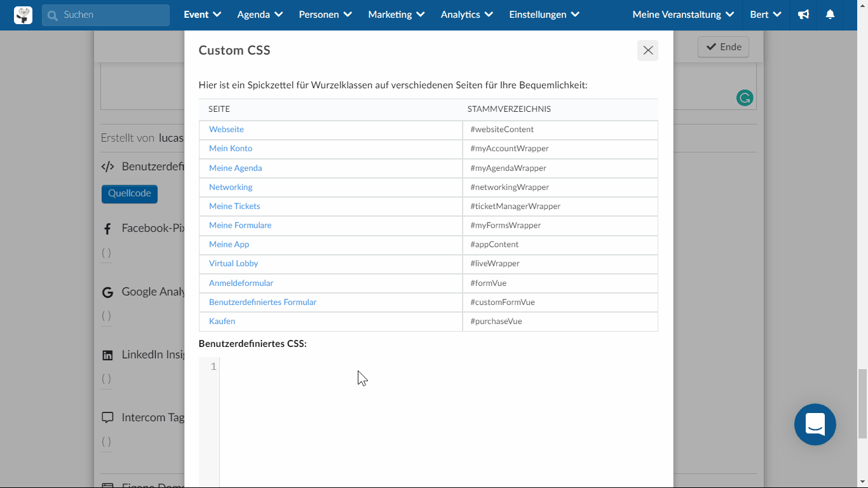Select the #purchaseVue cell
Viewport: 868px width, 488px height.
560,322
